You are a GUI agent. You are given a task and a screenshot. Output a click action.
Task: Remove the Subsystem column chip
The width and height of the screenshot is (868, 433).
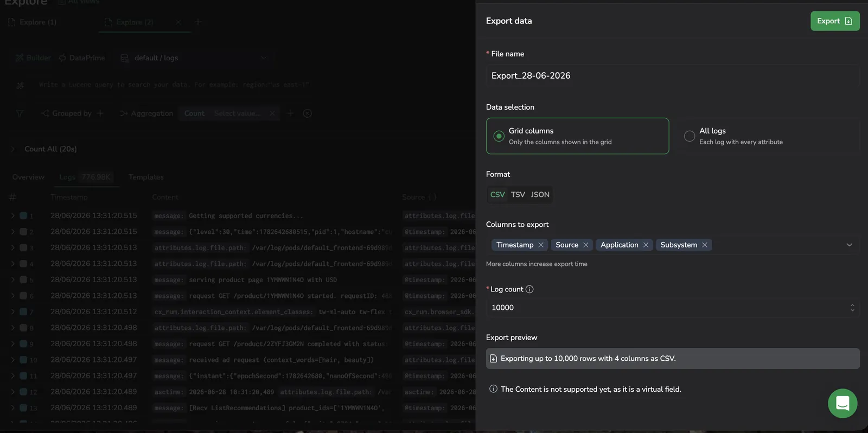point(705,245)
